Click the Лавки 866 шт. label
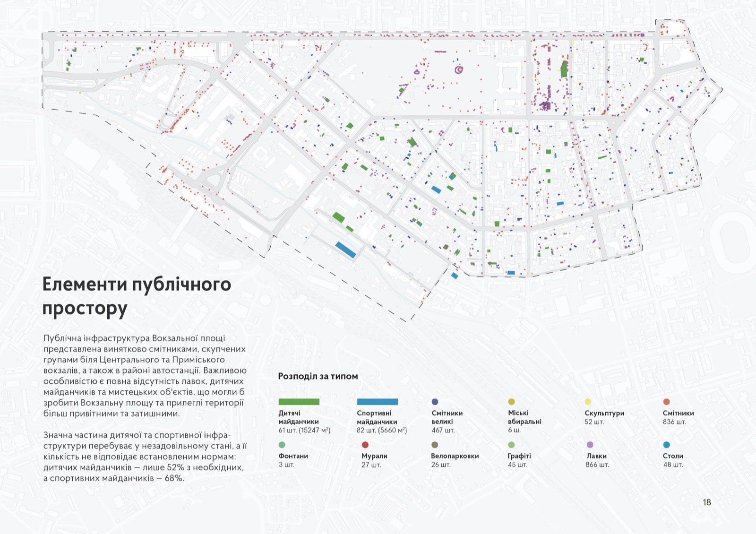 pos(597,460)
